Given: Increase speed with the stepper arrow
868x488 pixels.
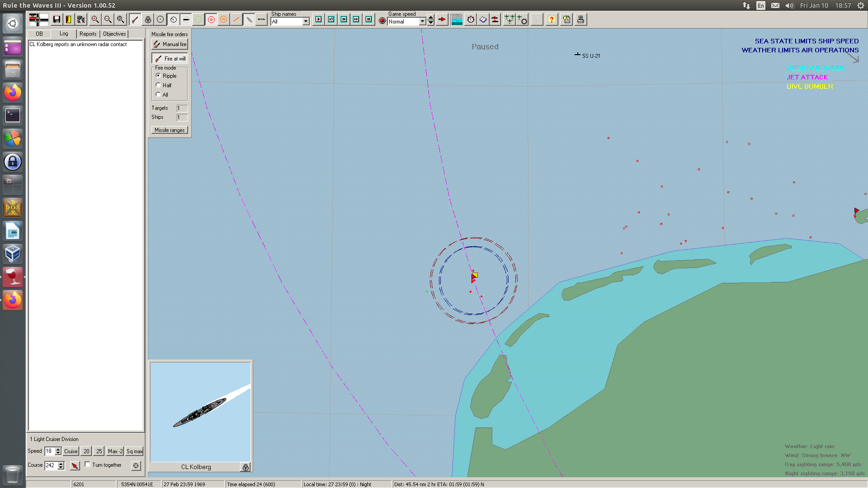Looking at the screenshot, I should [x=58, y=449].
